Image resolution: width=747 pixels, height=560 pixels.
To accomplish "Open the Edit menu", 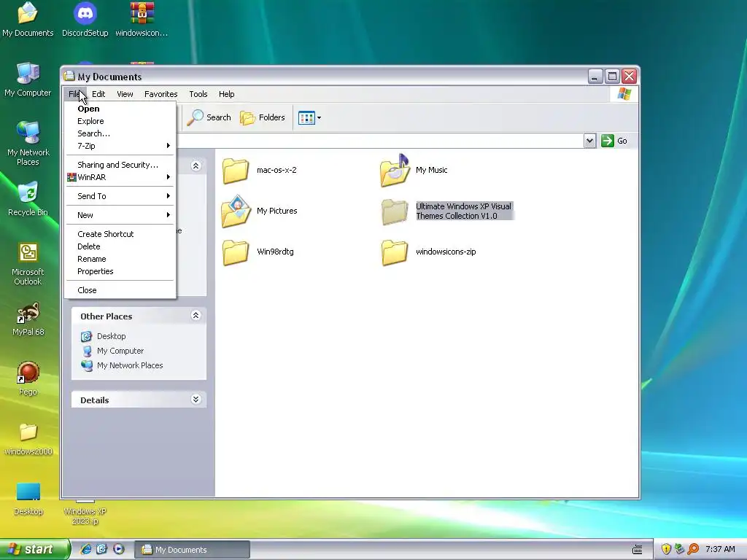I will pyautogui.click(x=98, y=94).
